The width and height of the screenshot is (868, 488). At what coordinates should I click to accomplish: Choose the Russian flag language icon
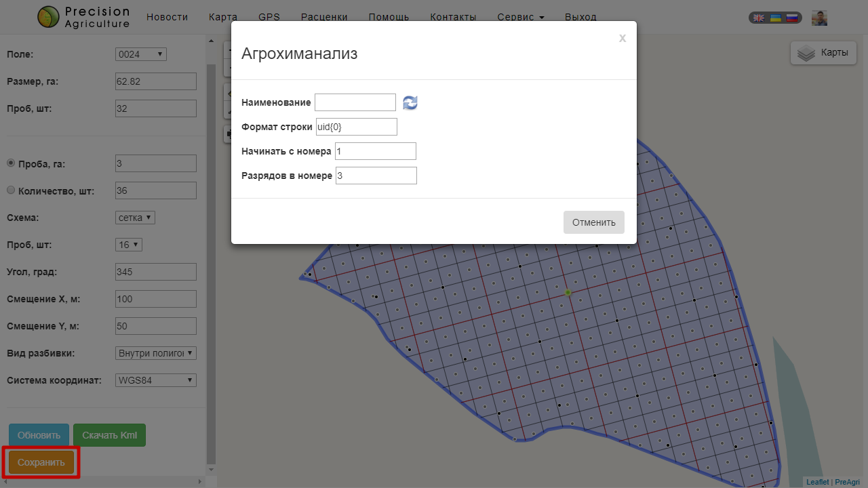[791, 18]
